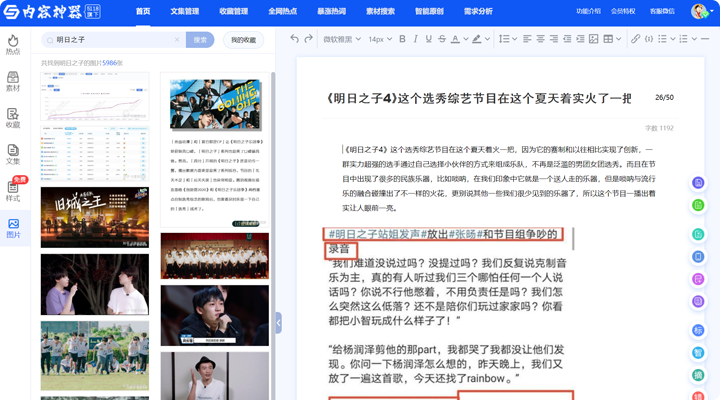Align text to the right
The height and width of the screenshot is (400, 720).
coord(554,39)
